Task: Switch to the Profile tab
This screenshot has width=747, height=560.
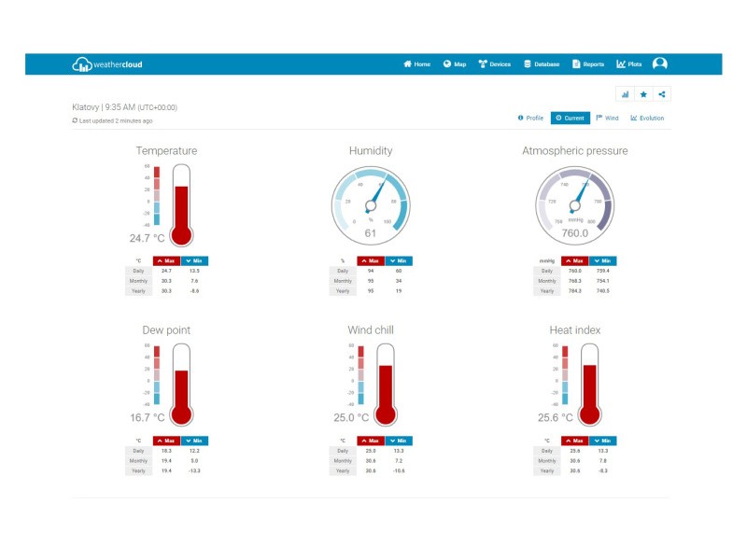Action: [x=530, y=119]
